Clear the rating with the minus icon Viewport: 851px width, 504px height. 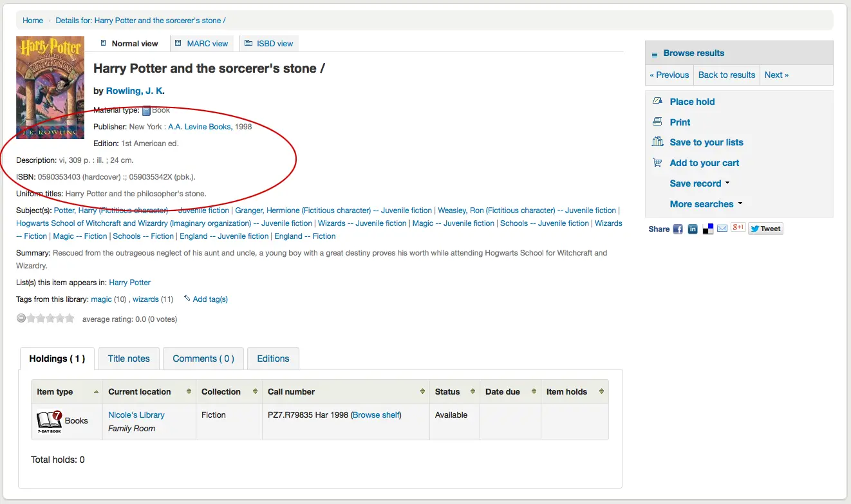coord(21,318)
